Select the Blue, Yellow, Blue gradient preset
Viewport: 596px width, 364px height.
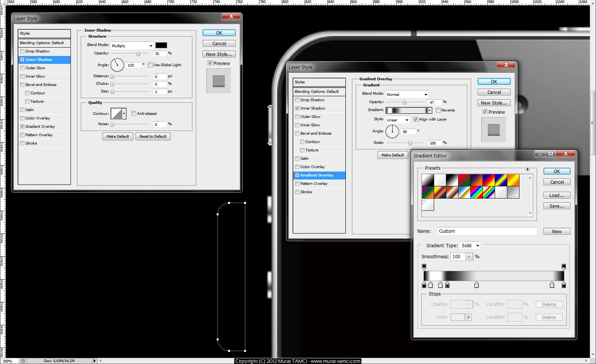[501, 180]
